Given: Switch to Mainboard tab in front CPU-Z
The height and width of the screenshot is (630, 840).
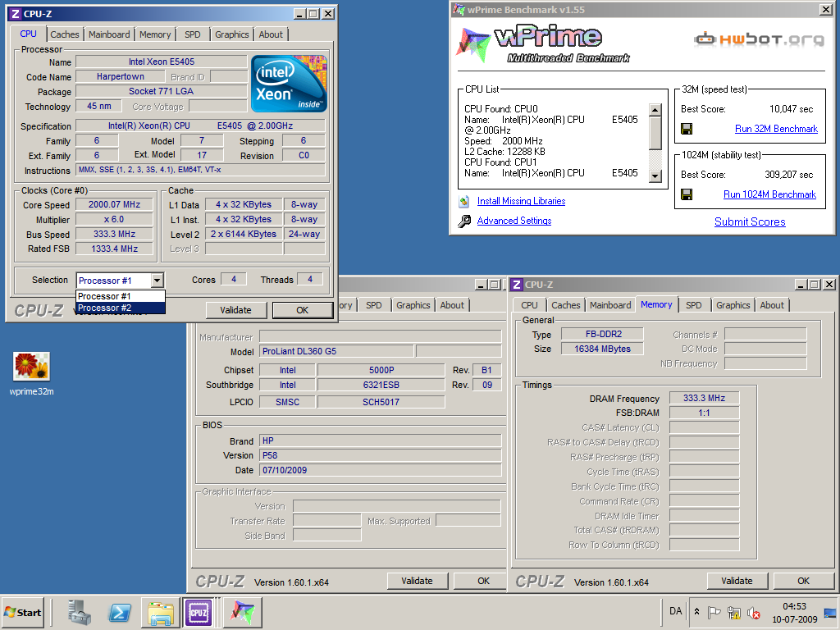Looking at the screenshot, I should [109, 34].
